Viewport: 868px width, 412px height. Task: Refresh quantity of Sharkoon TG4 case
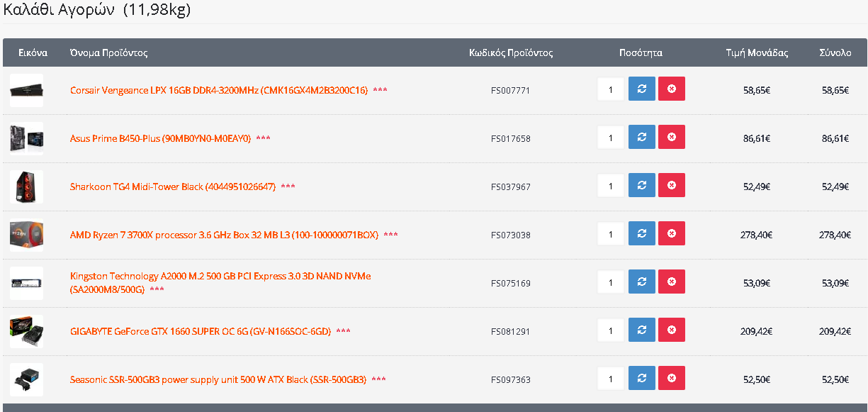(x=641, y=186)
